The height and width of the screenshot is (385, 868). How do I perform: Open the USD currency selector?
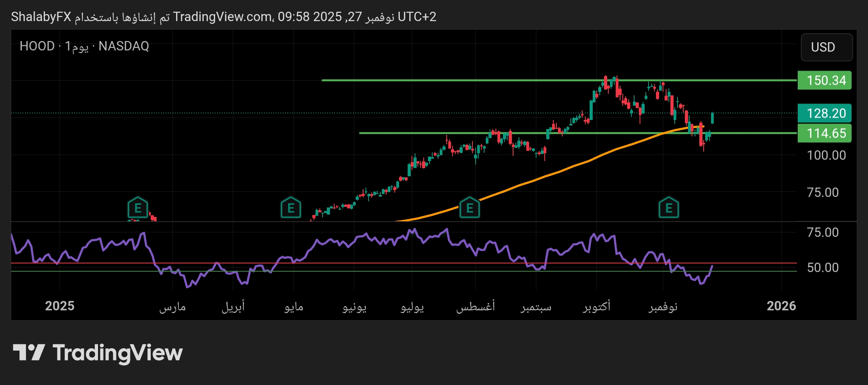coord(826,47)
